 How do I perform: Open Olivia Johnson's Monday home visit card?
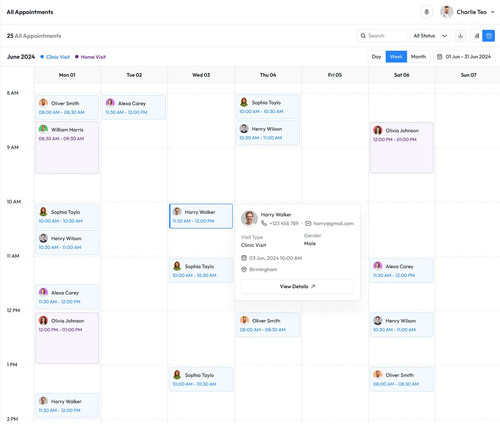point(67,338)
